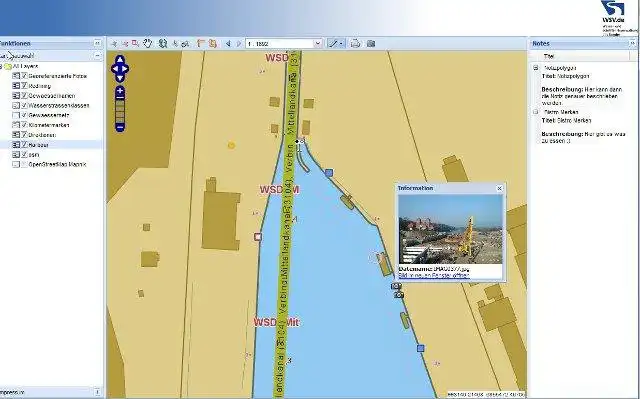Click the second toolbar icon right of measure

[x=212, y=43]
